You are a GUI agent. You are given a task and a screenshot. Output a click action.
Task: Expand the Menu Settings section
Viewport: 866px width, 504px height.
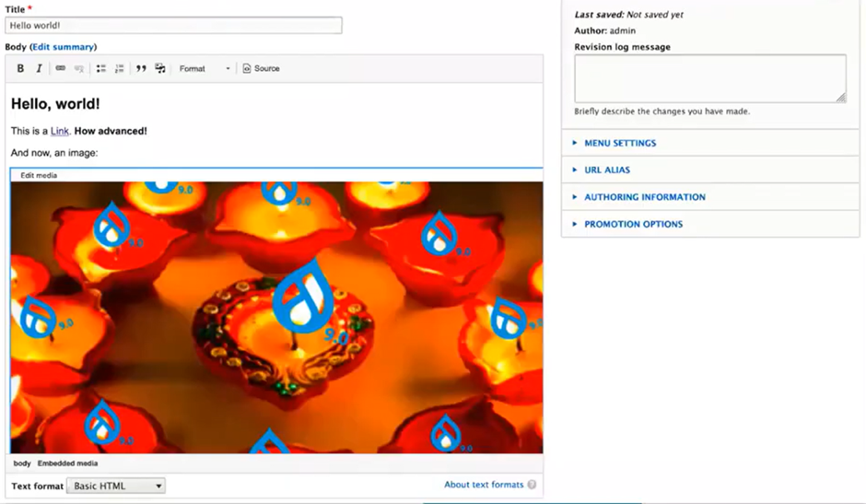(620, 143)
